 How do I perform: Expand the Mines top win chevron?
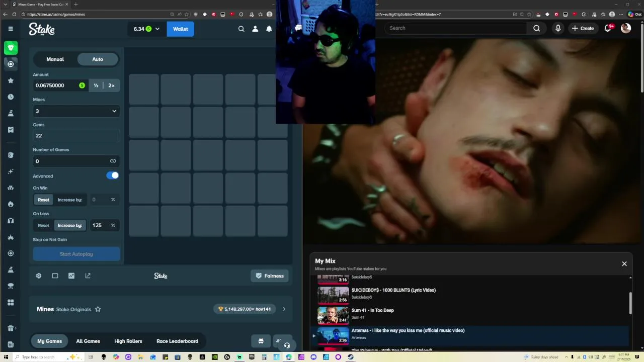(284, 309)
